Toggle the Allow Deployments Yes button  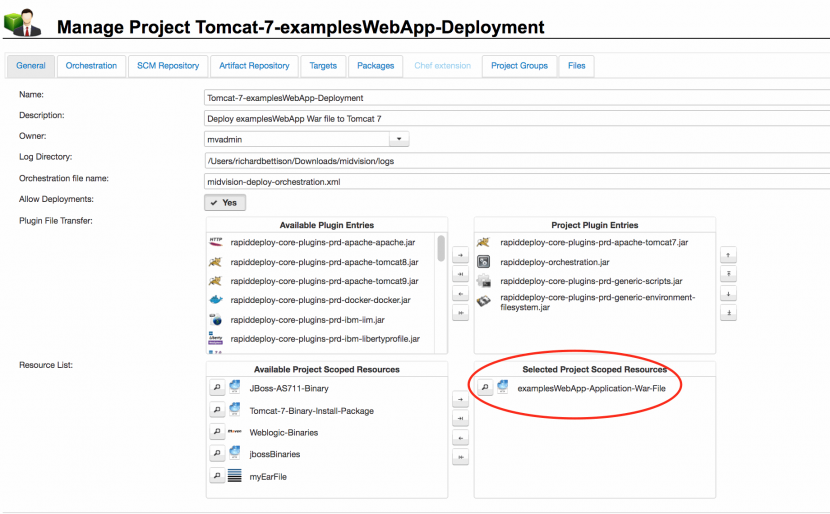click(225, 202)
